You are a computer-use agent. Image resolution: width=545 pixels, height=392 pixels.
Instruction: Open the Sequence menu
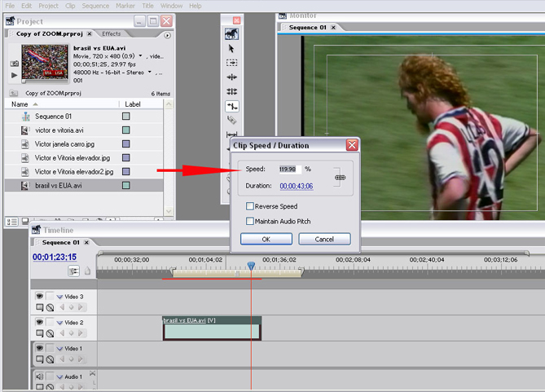tap(95, 6)
